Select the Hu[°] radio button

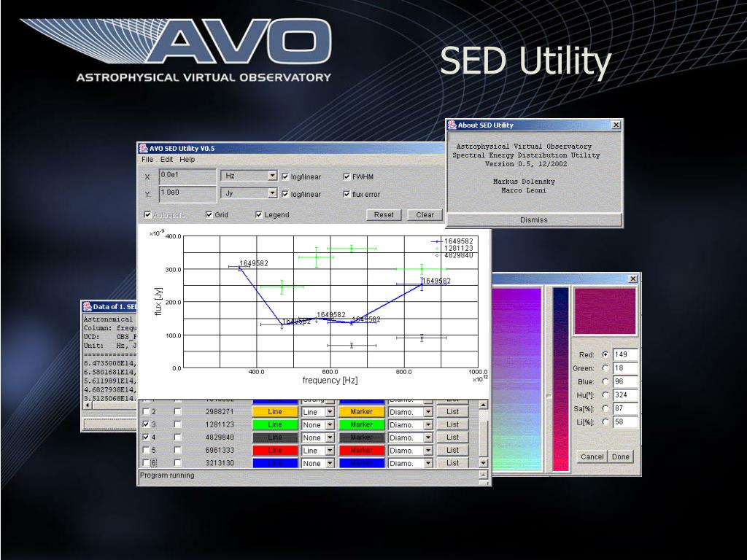[x=605, y=394]
